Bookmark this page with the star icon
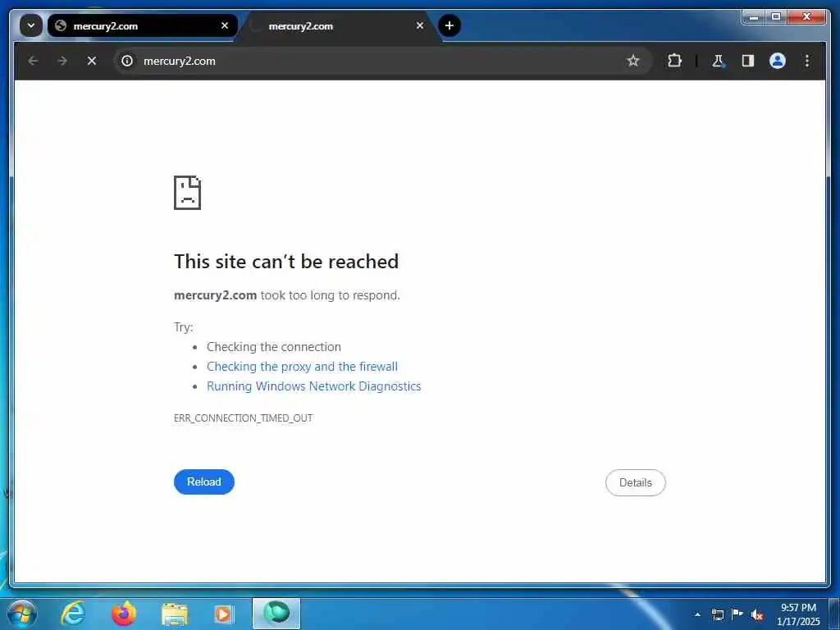Screen dimensions: 840x630 click(633, 61)
